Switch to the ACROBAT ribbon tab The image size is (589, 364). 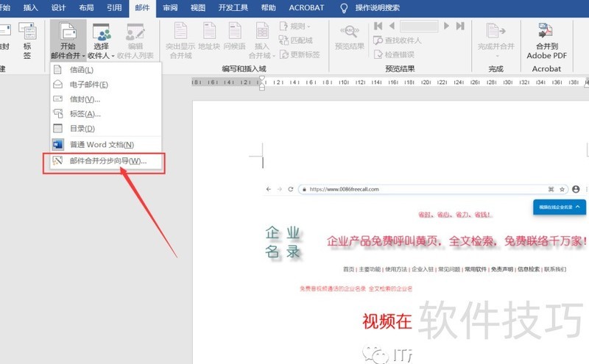pos(306,7)
